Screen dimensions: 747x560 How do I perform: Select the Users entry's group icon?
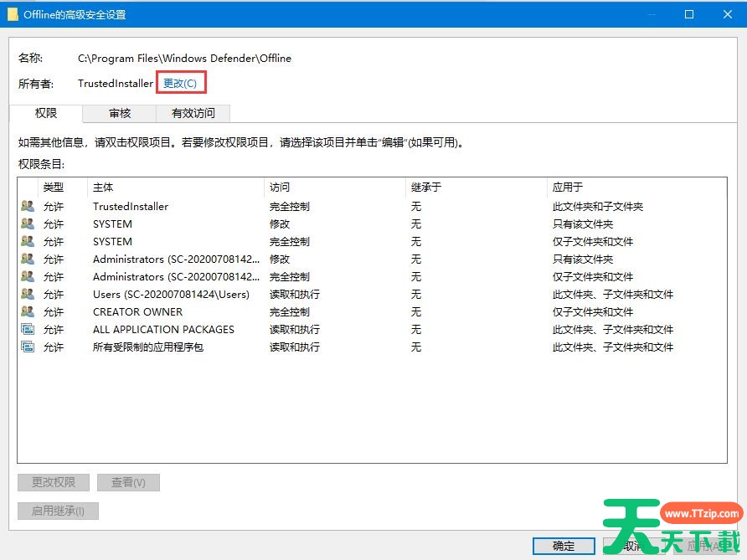[28, 294]
